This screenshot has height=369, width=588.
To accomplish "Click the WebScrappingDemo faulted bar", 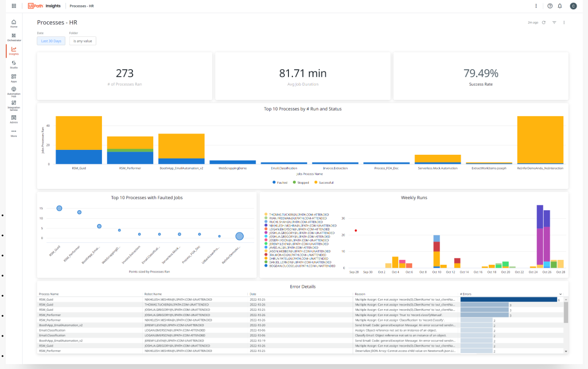I will click(233, 162).
